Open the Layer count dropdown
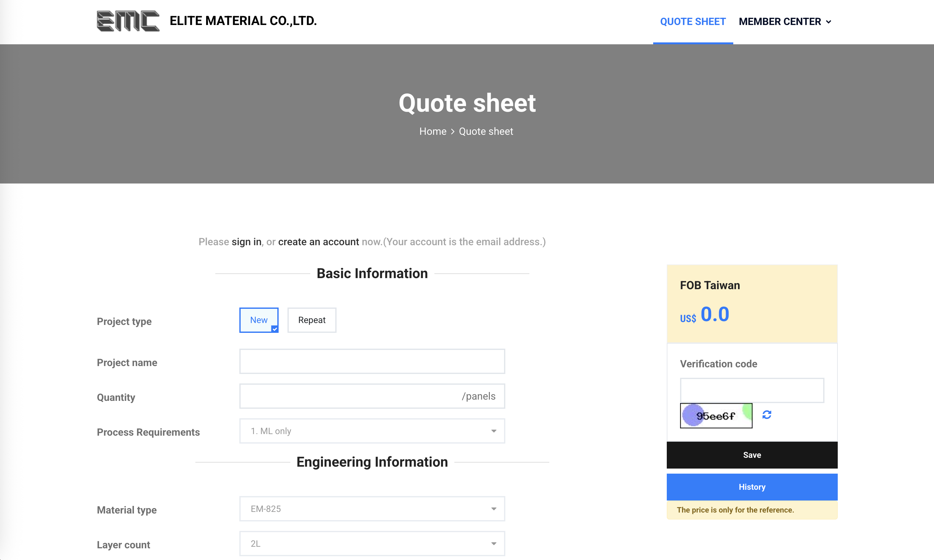 372,544
